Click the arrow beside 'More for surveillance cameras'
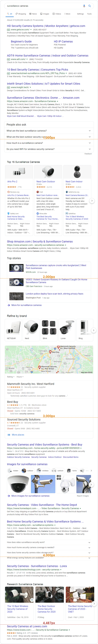 pyautogui.click(x=9, y=305)
